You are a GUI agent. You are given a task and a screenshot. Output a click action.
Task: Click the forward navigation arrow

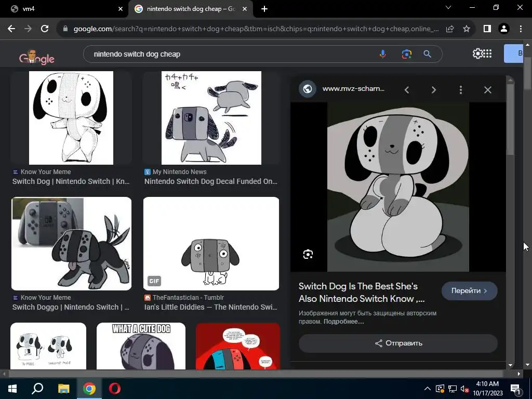point(28,29)
